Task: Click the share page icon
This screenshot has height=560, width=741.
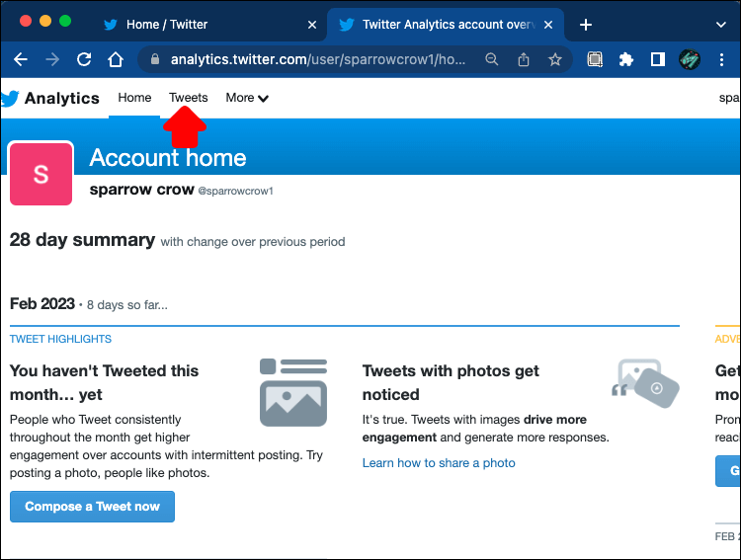Action: tap(523, 59)
